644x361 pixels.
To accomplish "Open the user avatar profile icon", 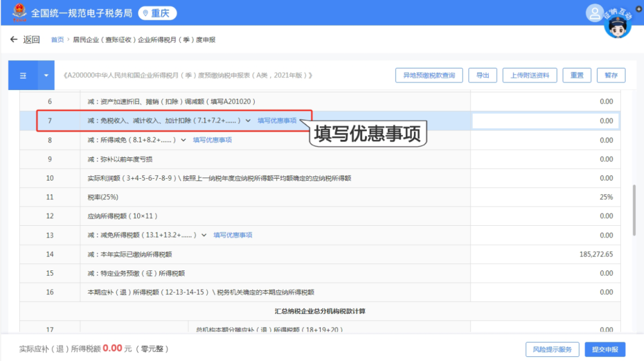I will [x=595, y=12].
